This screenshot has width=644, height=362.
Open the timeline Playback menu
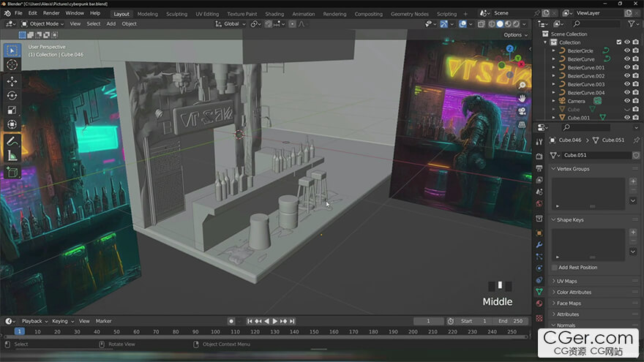click(34, 321)
